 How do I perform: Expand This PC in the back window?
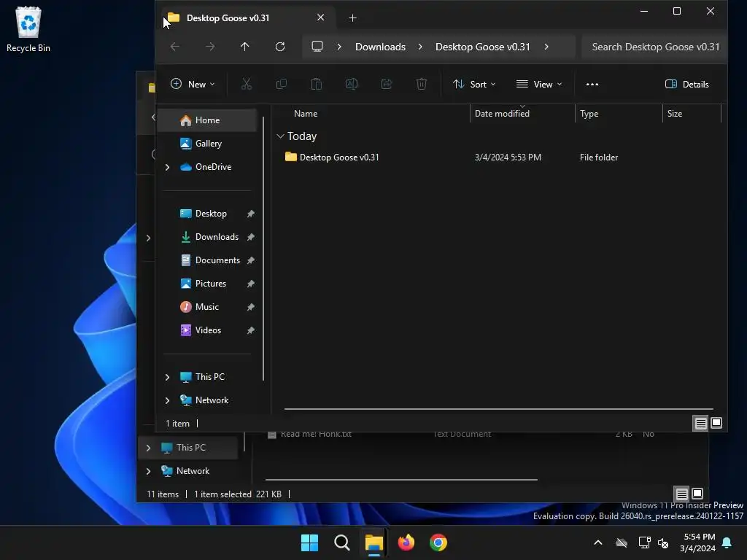pyautogui.click(x=148, y=448)
